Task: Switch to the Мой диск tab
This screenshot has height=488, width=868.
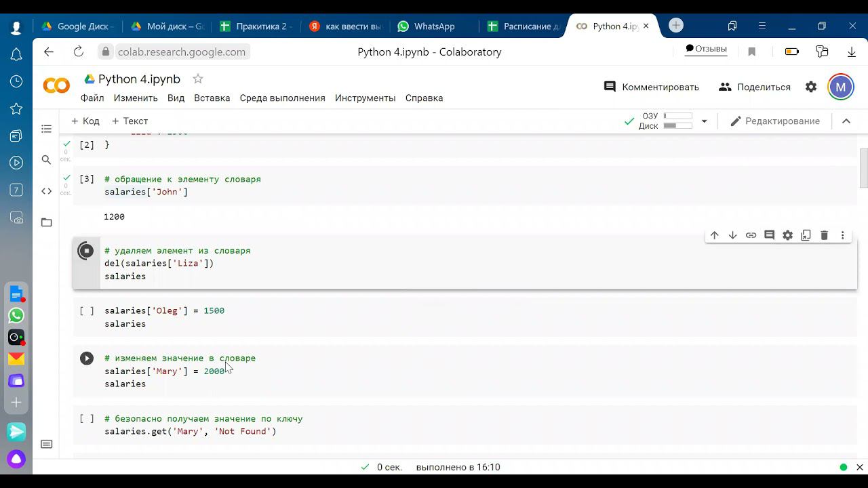Action: click(167, 26)
